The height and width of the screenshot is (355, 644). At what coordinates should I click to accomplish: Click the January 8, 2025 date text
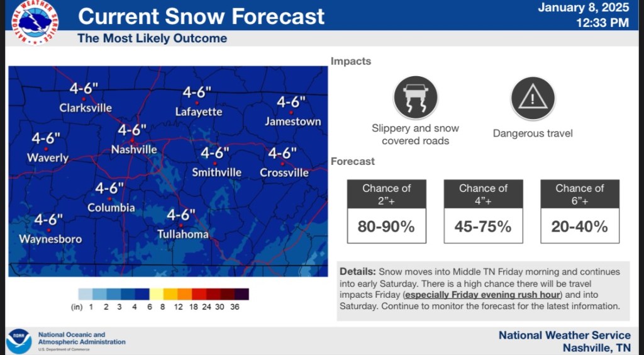(583, 8)
